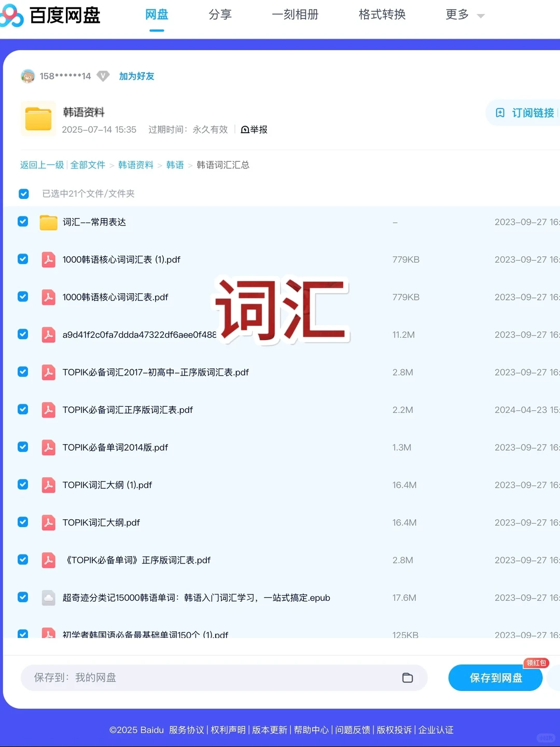
Task: Switch to the 分享 tab
Action: (220, 15)
